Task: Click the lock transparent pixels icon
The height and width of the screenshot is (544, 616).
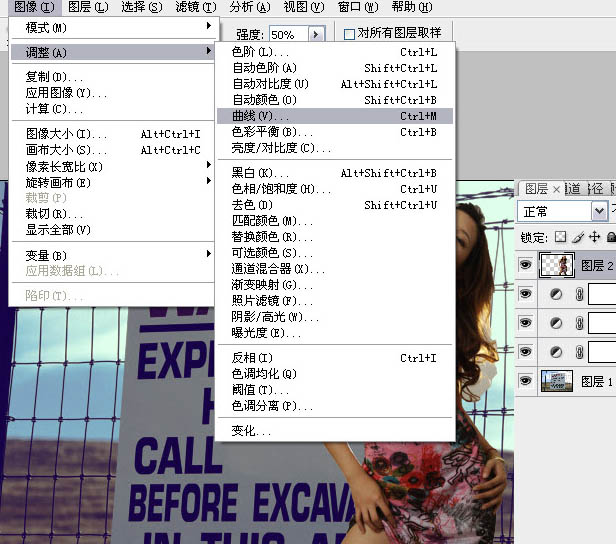Action: (561, 237)
